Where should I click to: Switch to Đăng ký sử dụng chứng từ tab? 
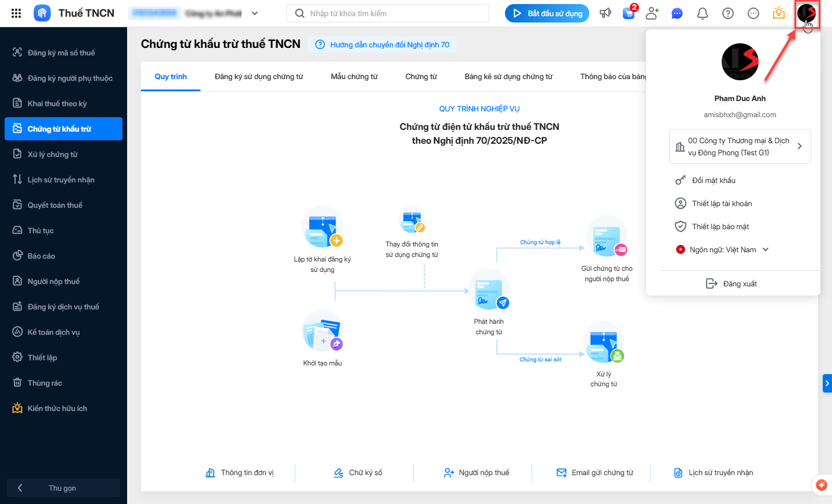[259, 77]
